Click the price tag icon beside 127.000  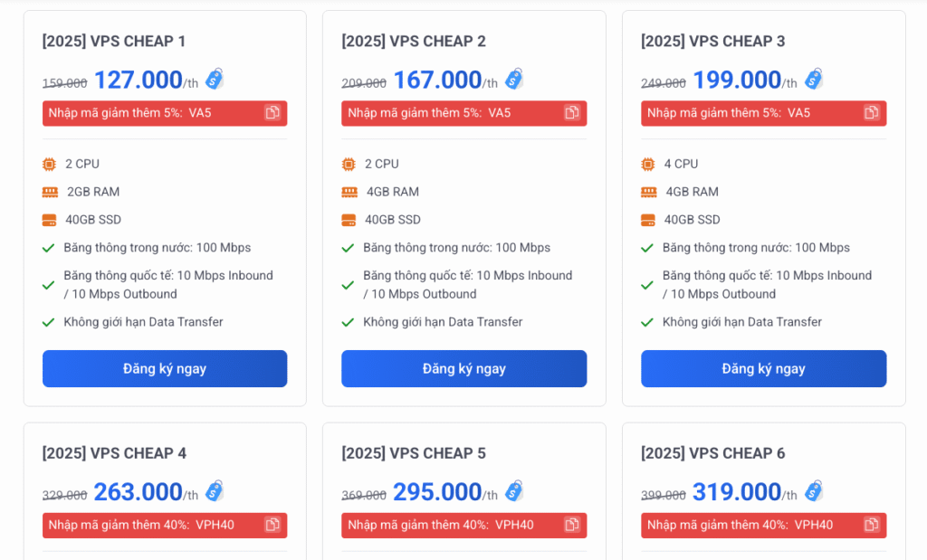click(215, 80)
